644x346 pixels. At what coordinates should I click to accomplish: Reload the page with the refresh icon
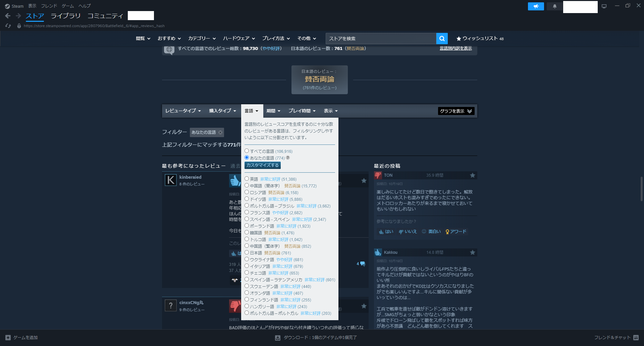[8, 26]
